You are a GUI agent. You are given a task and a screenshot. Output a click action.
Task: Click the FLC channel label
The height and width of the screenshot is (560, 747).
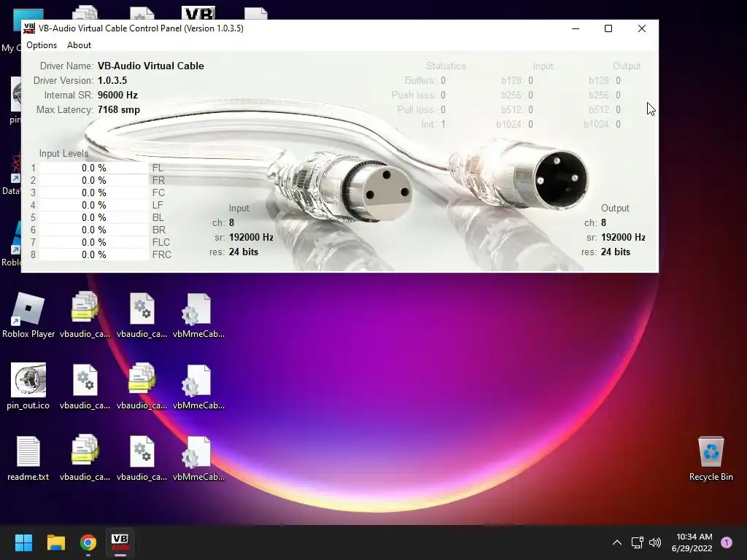(x=161, y=242)
